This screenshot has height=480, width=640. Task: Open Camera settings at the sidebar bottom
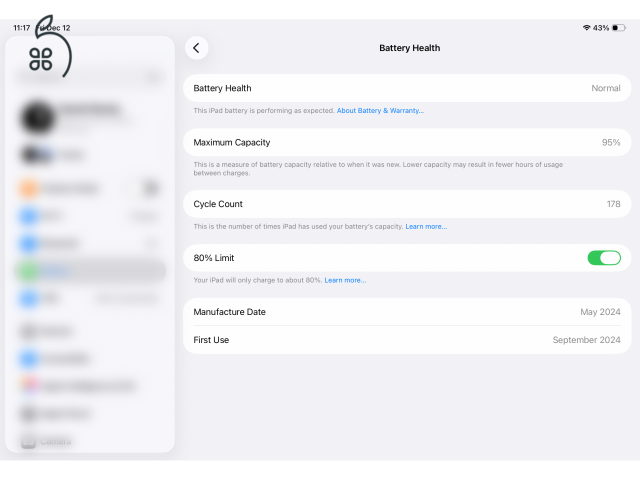56,441
